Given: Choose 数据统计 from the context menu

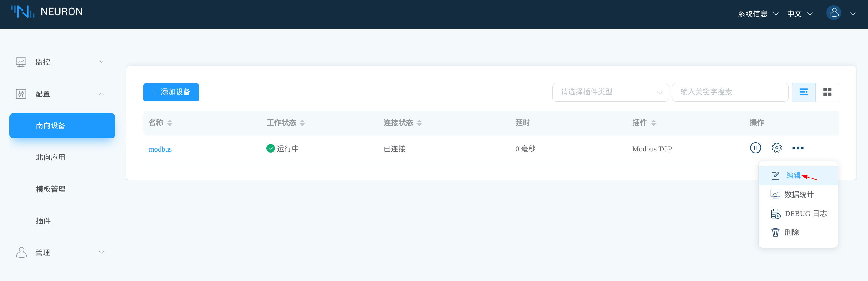Looking at the screenshot, I should (798, 195).
